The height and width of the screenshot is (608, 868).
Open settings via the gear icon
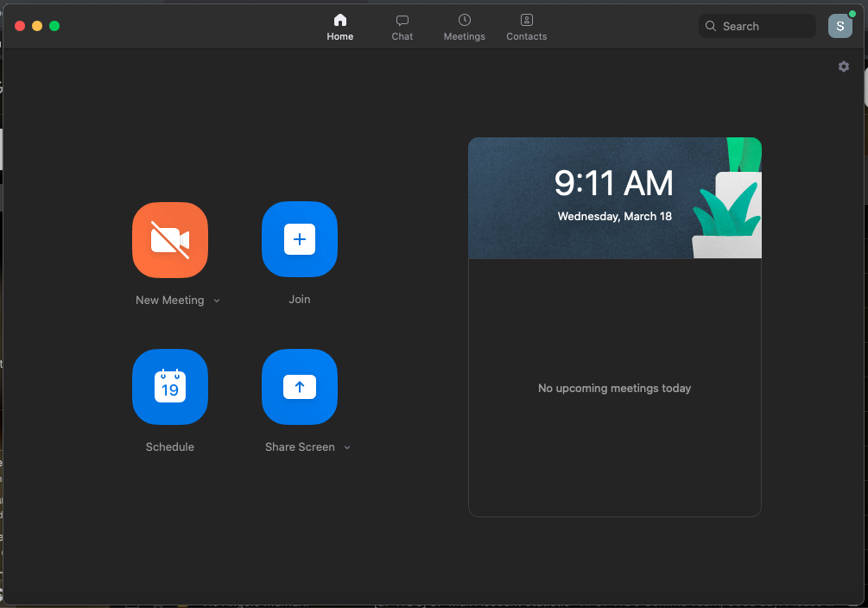tap(844, 66)
